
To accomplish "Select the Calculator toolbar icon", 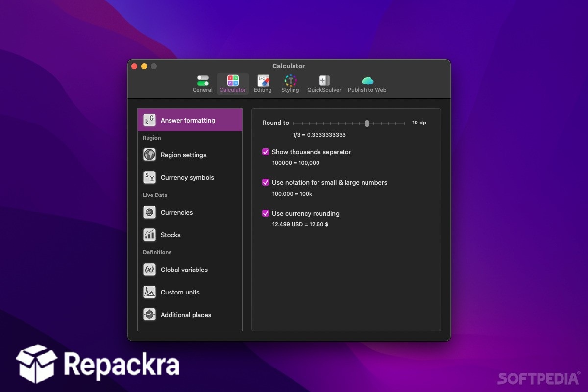I will pos(233,80).
